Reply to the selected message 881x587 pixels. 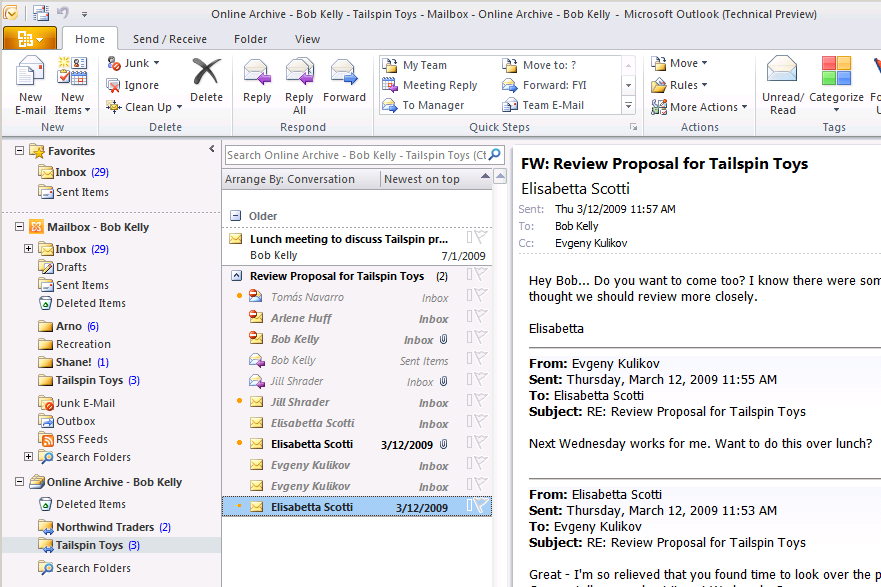257,80
